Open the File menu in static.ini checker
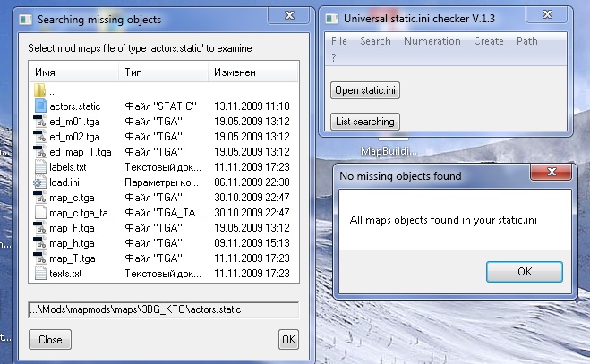Viewport: 590px width, 364px height. [339, 41]
